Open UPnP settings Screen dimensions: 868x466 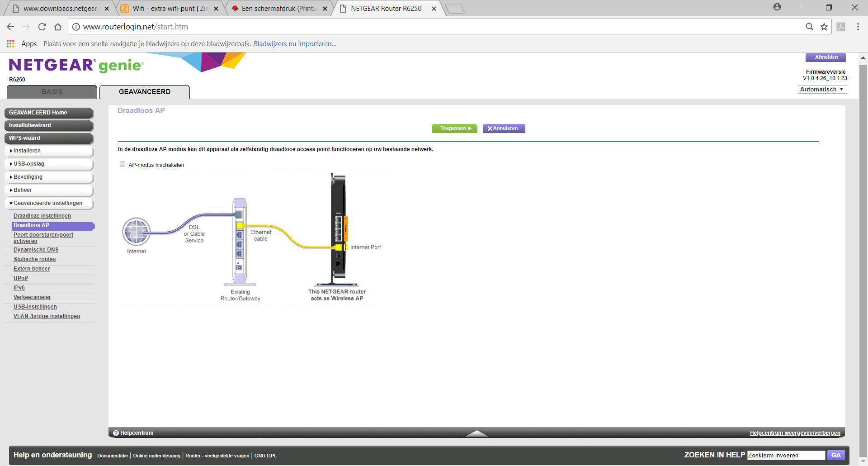coord(21,278)
